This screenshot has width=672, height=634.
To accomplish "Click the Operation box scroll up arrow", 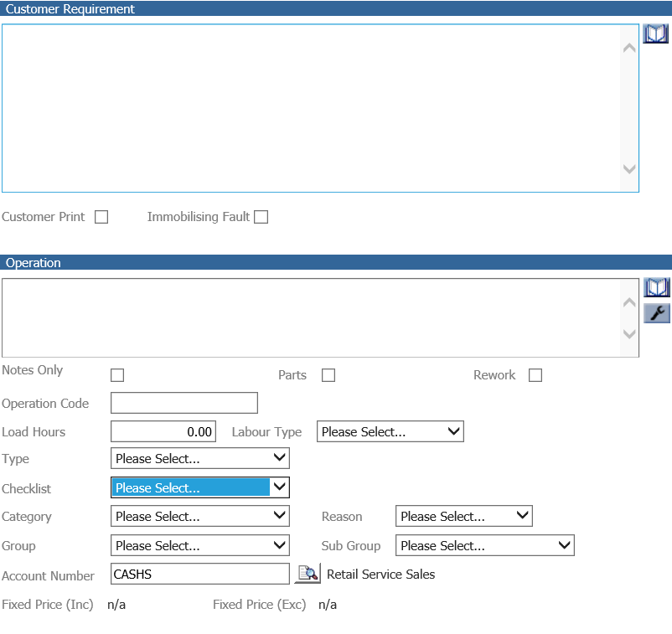I will pyautogui.click(x=629, y=302).
